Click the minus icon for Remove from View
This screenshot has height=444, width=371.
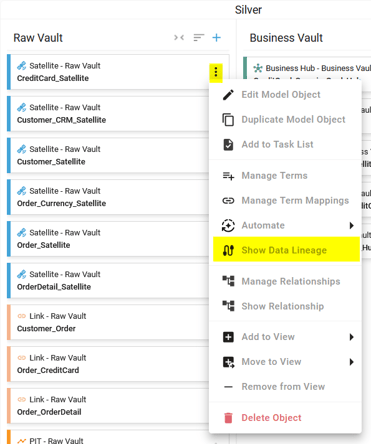(228, 387)
